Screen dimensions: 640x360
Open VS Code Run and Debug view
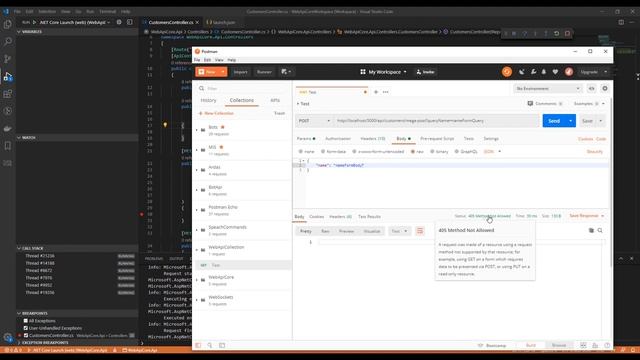tap(7, 76)
